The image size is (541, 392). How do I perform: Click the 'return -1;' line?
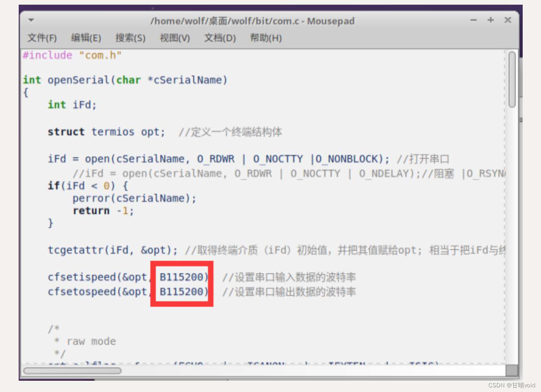pyautogui.click(x=103, y=211)
